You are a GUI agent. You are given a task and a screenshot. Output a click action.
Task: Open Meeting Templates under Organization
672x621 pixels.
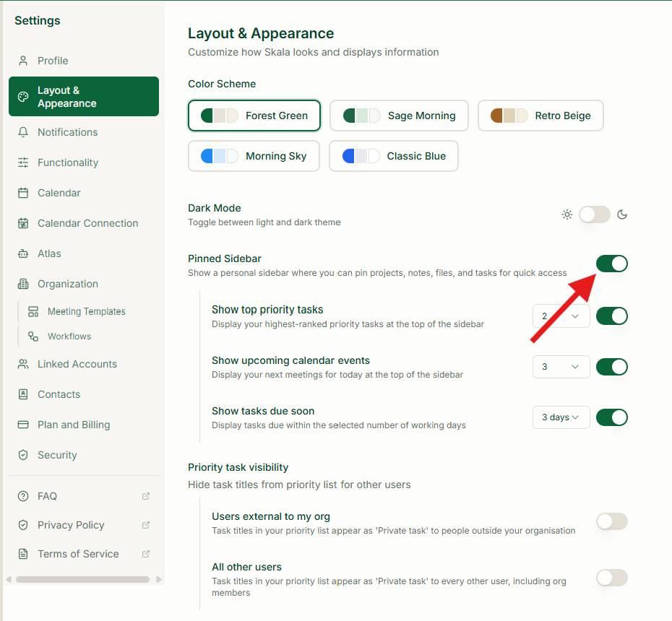point(89,311)
